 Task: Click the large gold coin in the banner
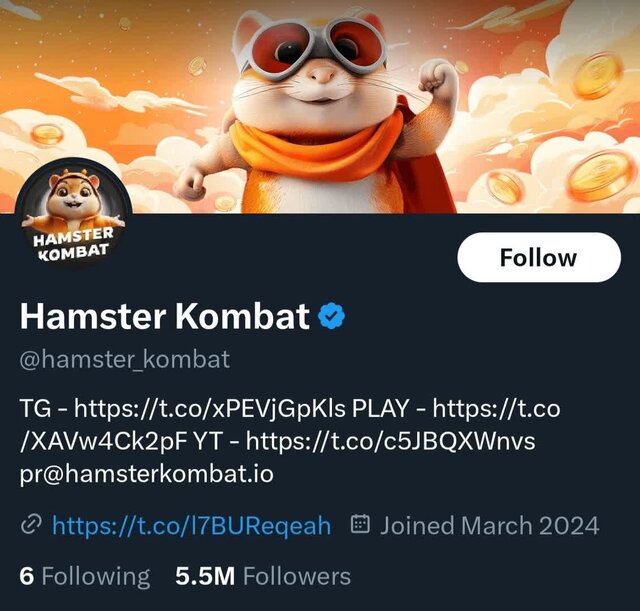tap(597, 75)
